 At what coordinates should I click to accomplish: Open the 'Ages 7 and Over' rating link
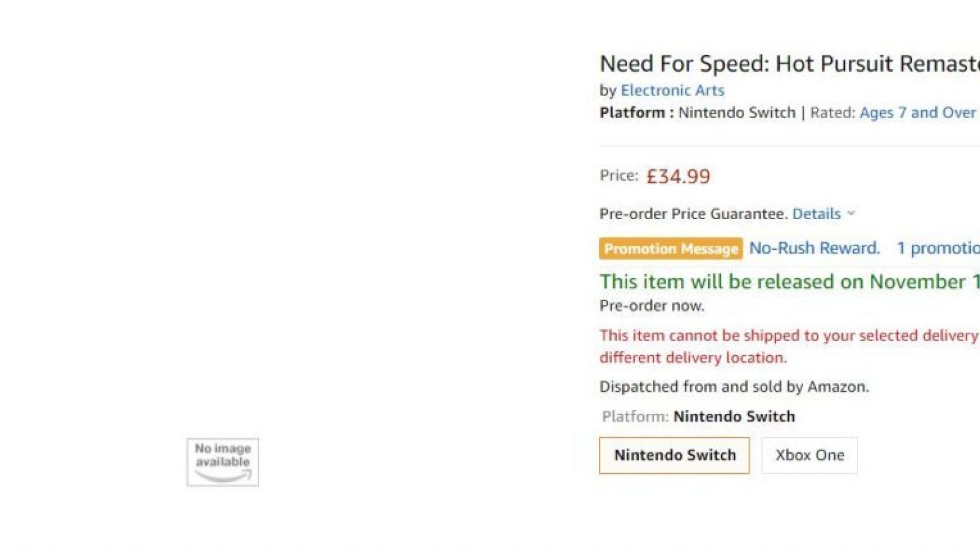918,113
